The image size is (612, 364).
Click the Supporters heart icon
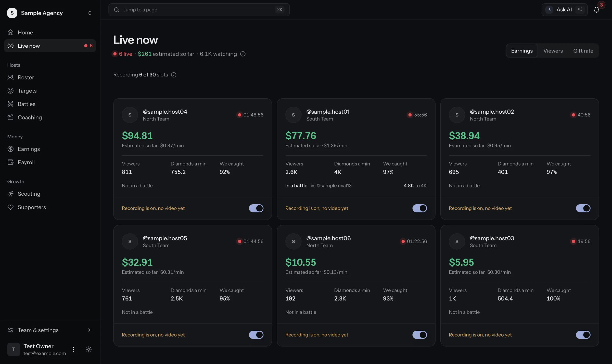pyautogui.click(x=10, y=207)
